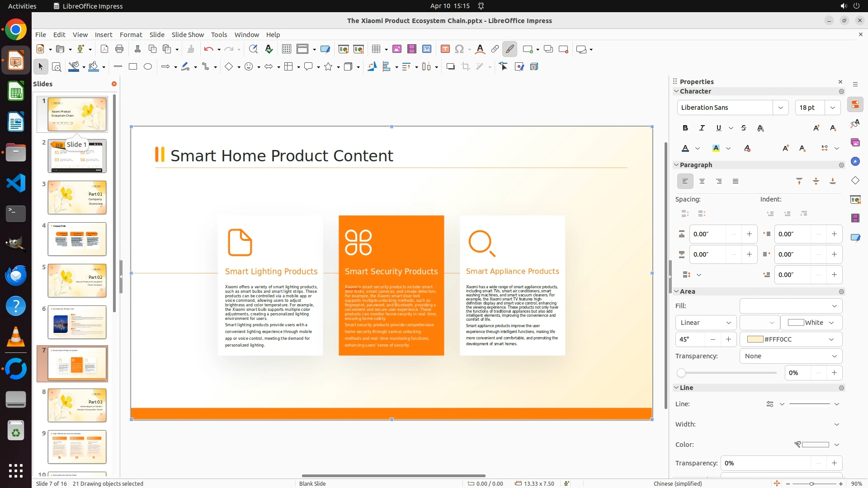Open the Format menu
This screenshot has height=488, width=868.
131,35
